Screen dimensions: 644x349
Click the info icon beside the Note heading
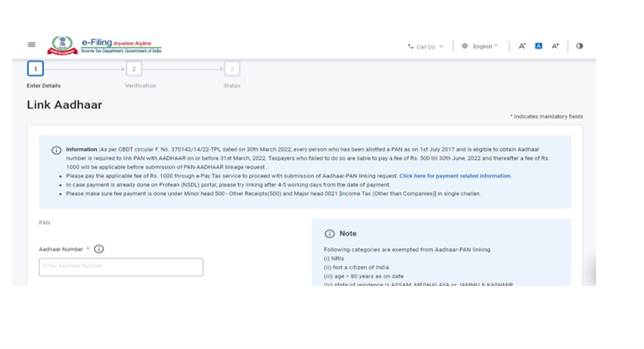330,234
